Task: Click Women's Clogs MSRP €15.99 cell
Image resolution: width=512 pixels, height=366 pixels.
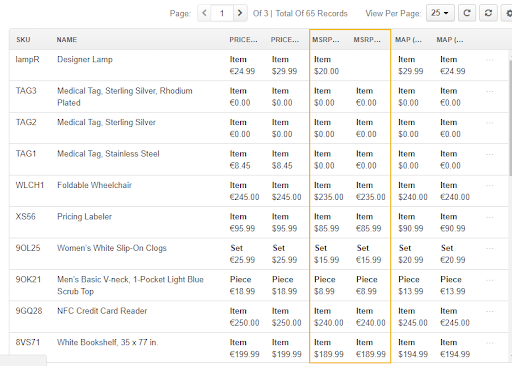Action: (x=368, y=260)
